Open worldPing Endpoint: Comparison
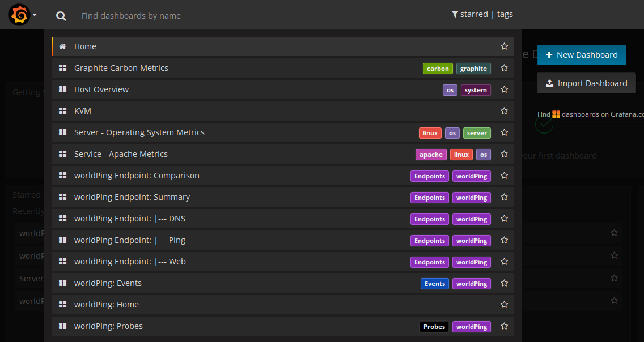Screen dimensions: 644x342 click(x=282, y=176)
